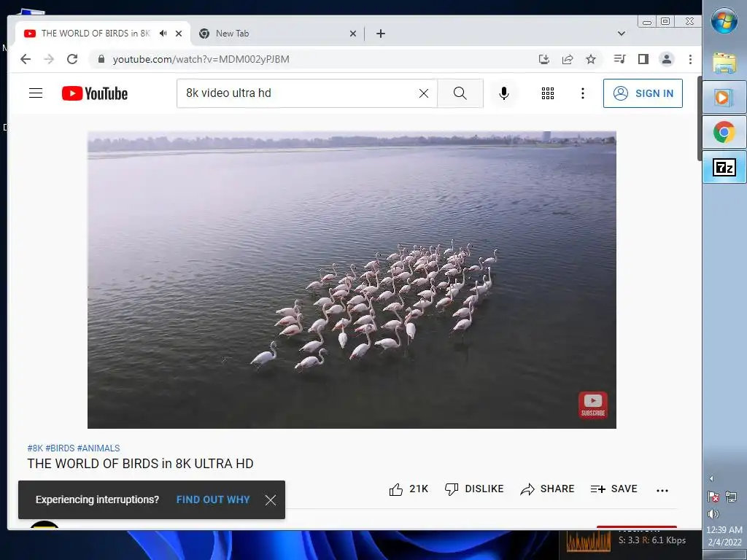Mute the tab via speaker icon
The image size is (747, 560).
click(x=163, y=34)
